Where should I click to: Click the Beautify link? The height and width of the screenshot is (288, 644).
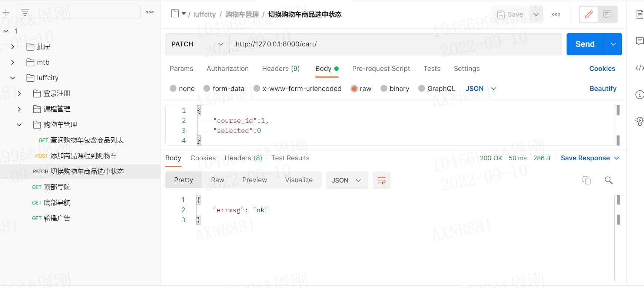click(x=603, y=89)
